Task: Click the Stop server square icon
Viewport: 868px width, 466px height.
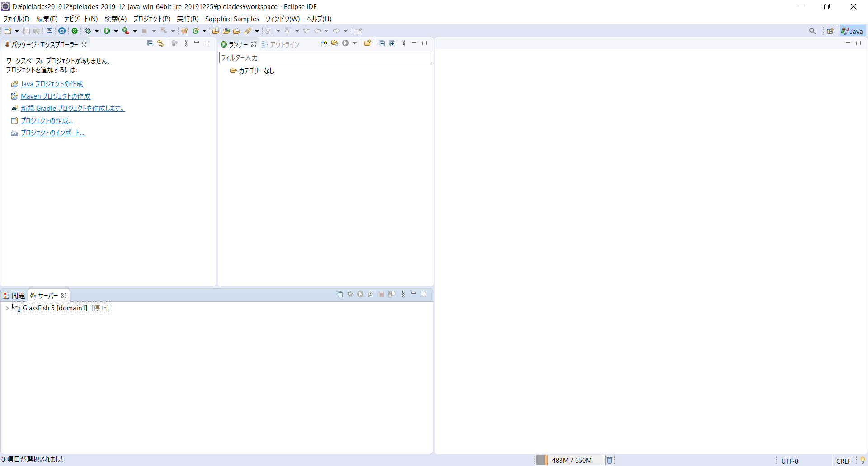Action: [x=381, y=295]
